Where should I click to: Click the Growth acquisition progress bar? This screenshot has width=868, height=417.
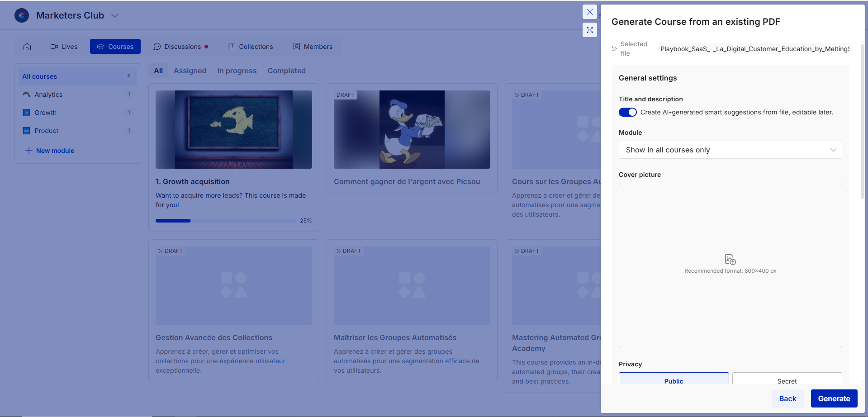pyautogui.click(x=226, y=221)
